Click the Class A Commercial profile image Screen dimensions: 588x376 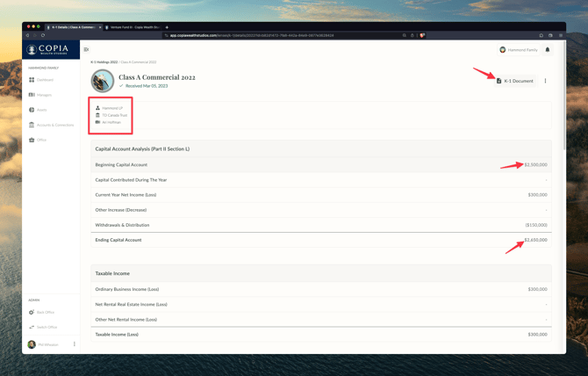click(103, 82)
